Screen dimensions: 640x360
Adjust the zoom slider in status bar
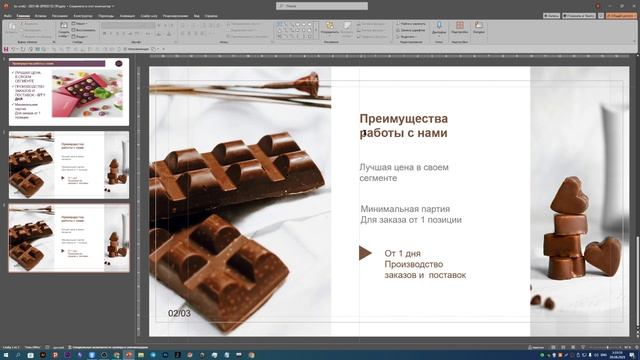pyautogui.click(x=607, y=347)
